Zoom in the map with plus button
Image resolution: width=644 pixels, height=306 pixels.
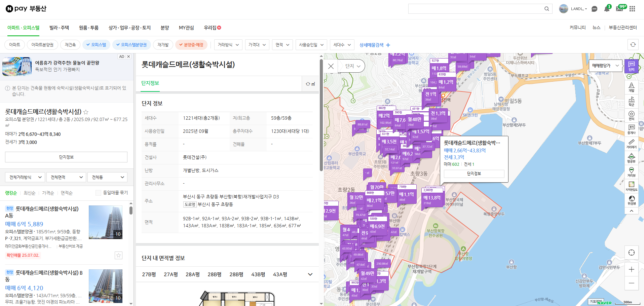coord(632,269)
